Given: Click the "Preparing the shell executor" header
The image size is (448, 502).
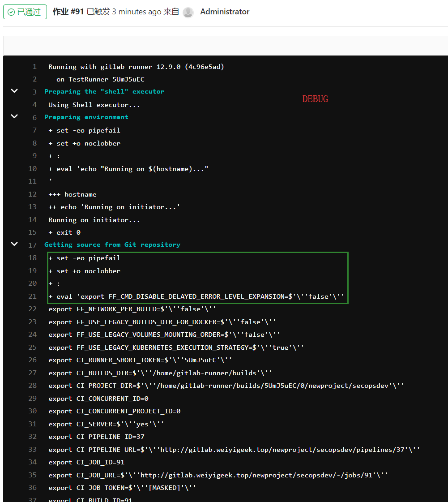Looking at the screenshot, I should pyautogui.click(x=104, y=91).
